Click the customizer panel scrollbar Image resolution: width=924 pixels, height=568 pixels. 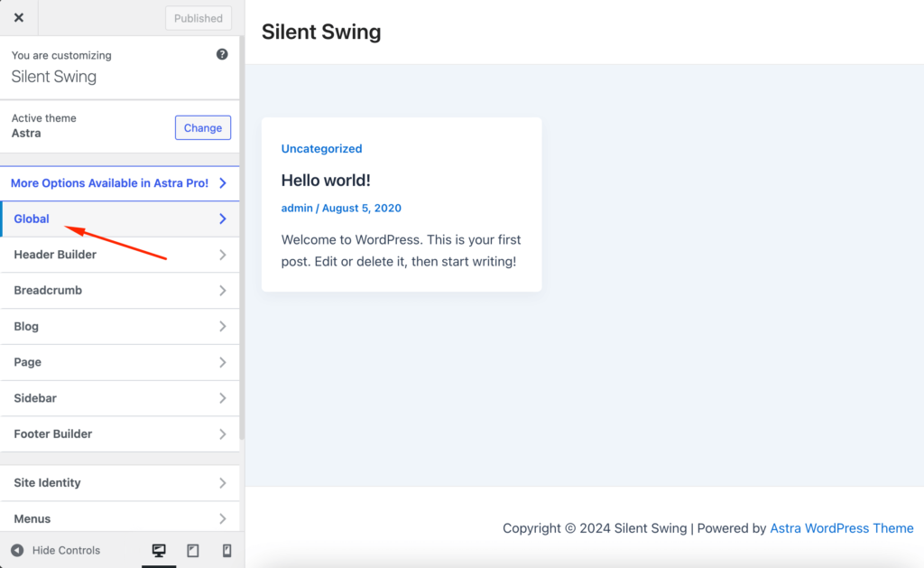[242, 236]
